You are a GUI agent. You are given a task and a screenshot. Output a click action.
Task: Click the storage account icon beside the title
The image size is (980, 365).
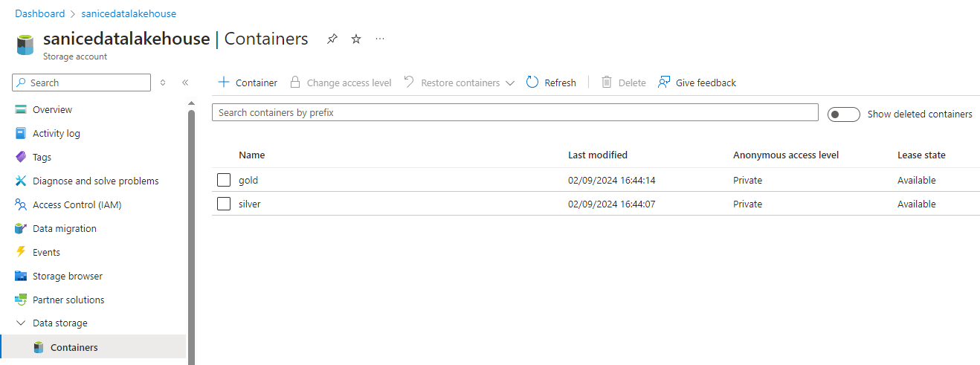click(25, 44)
